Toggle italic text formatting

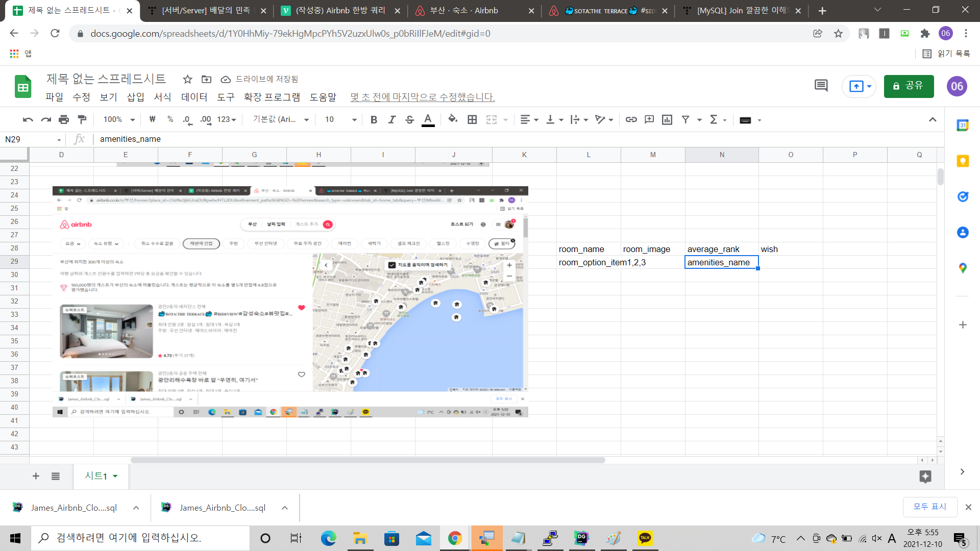tap(391, 119)
